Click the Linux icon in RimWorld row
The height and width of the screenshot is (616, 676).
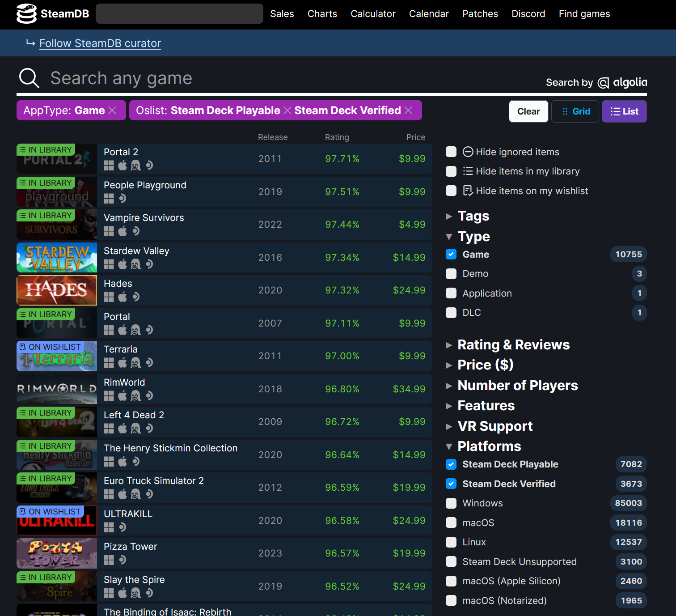135,396
